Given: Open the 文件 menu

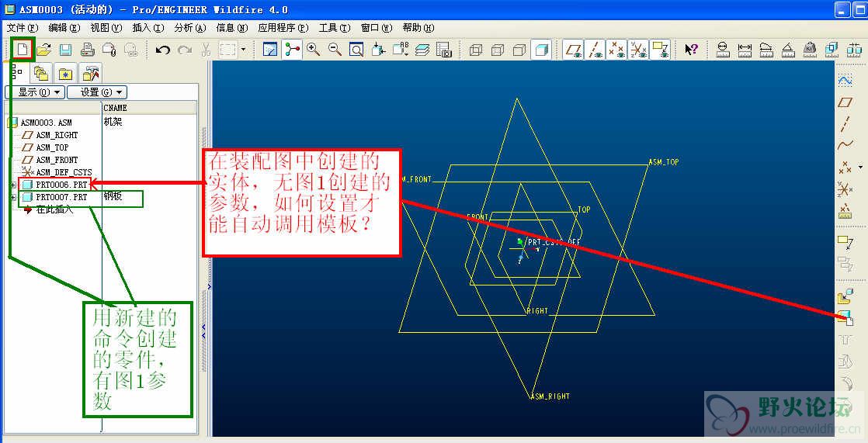Looking at the screenshot, I should tap(23, 28).
